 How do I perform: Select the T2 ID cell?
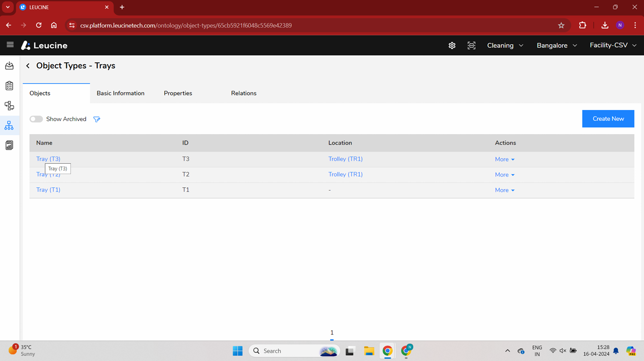(186, 175)
